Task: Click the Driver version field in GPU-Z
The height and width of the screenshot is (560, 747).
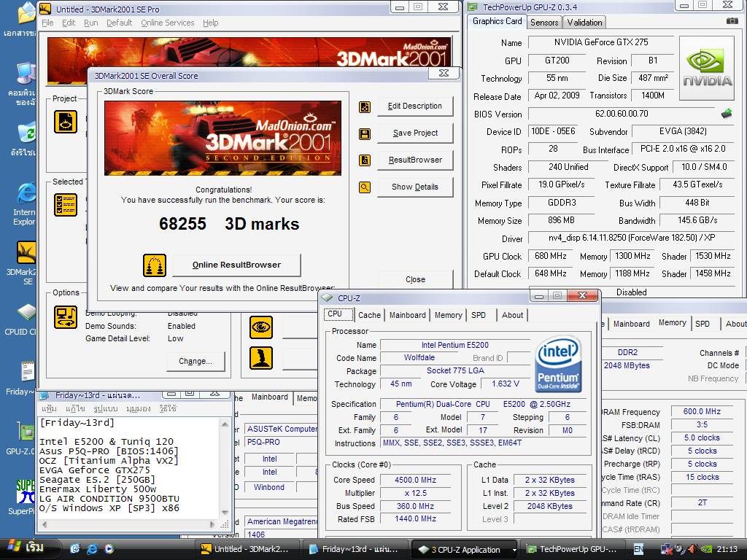Action: coord(631,238)
